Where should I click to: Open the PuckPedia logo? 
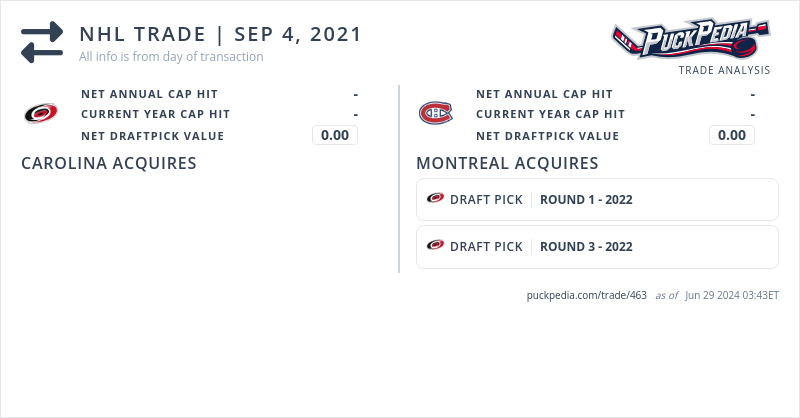click(691, 40)
